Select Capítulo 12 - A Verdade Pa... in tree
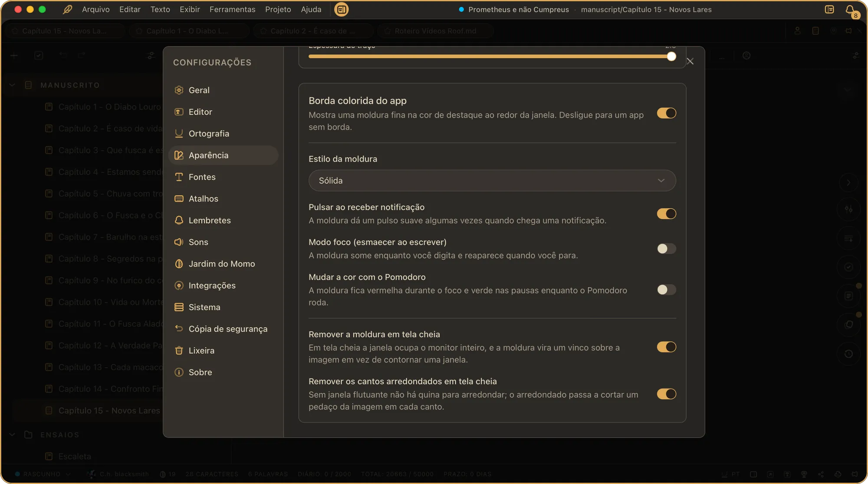This screenshot has height=484, width=868. 103,346
